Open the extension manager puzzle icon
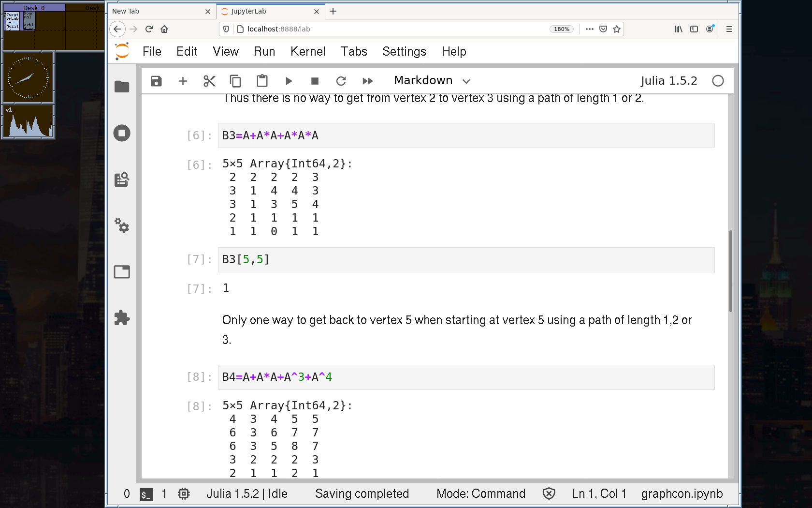This screenshot has height=508, width=812. pos(122,318)
